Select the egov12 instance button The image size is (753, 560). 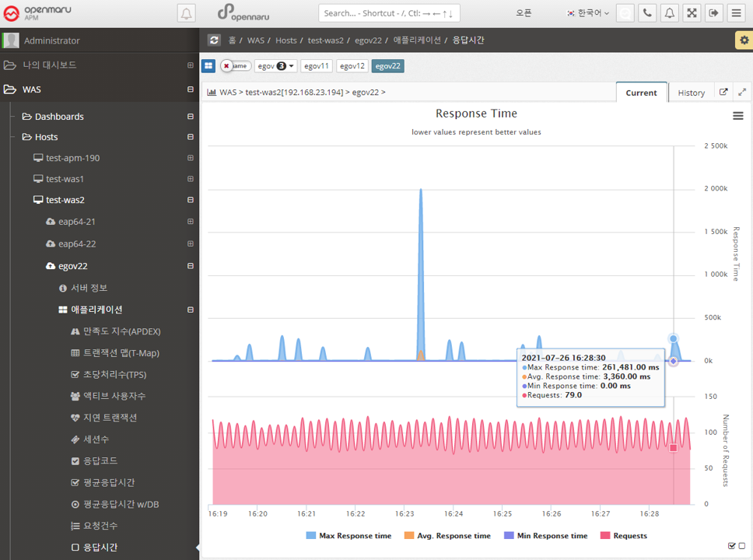(x=352, y=66)
